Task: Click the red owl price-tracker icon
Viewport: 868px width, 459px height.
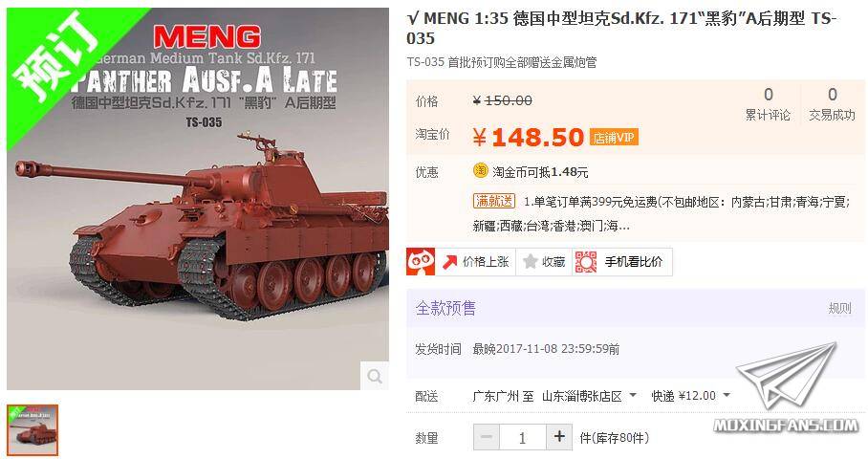Action: point(421,262)
